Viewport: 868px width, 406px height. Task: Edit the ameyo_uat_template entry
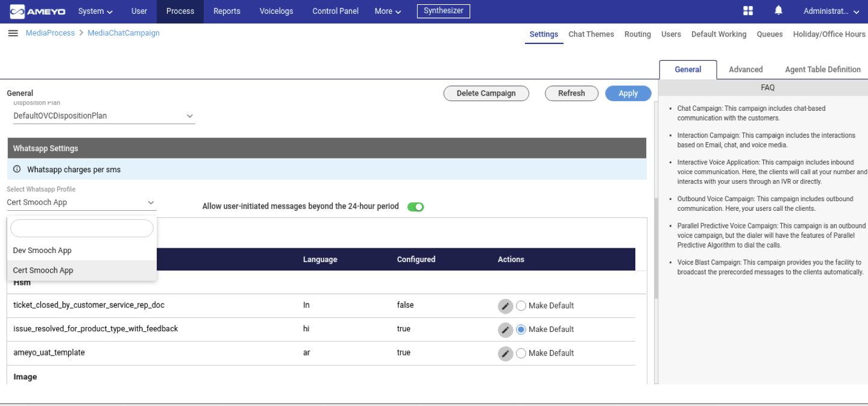click(506, 354)
